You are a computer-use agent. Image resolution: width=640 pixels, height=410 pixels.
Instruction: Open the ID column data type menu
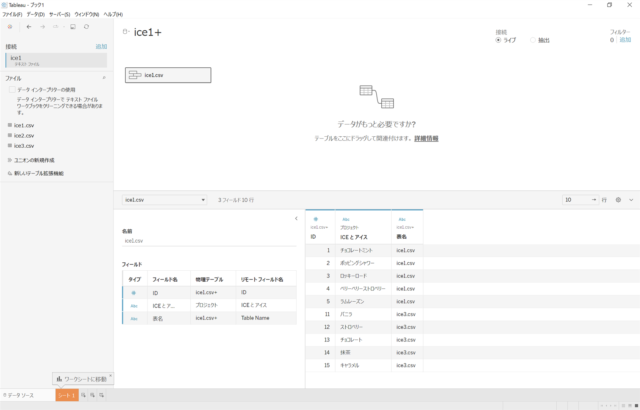click(316, 218)
